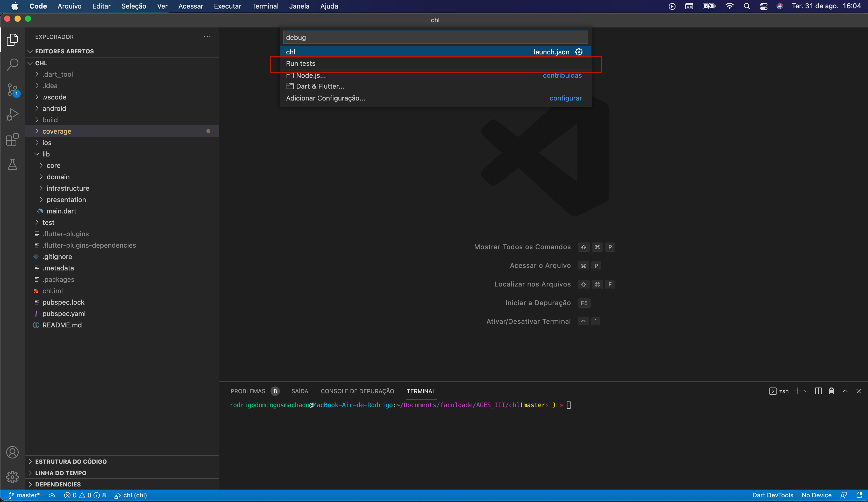Click No Device in the status bar
The image size is (868, 502).
tap(817, 495)
